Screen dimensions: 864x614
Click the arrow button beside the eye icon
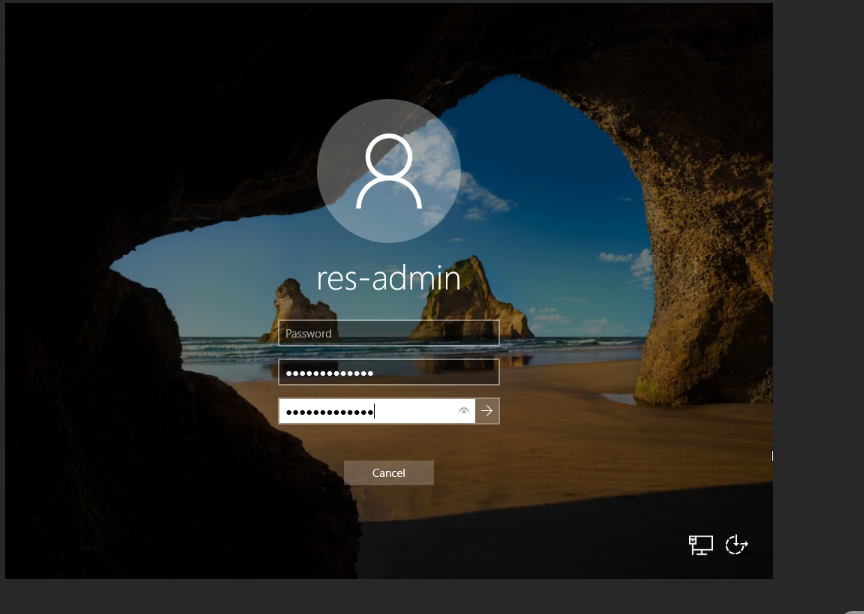[487, 411]
